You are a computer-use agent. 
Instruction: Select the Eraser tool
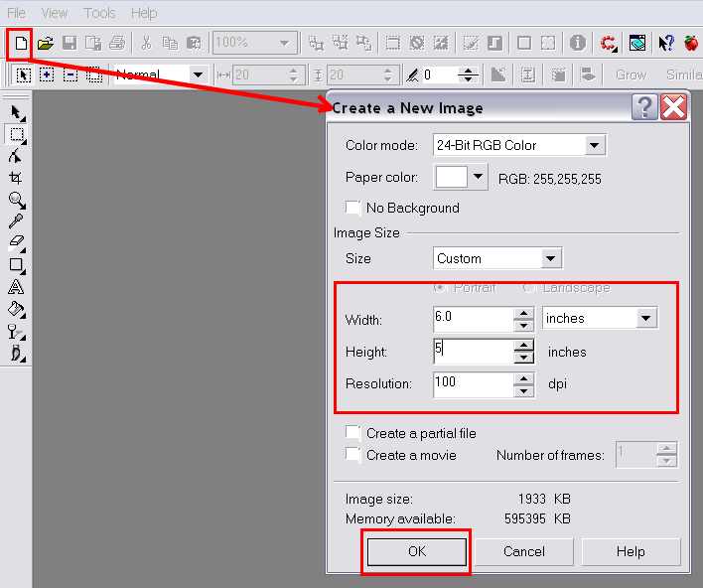[x=16, y=243]
